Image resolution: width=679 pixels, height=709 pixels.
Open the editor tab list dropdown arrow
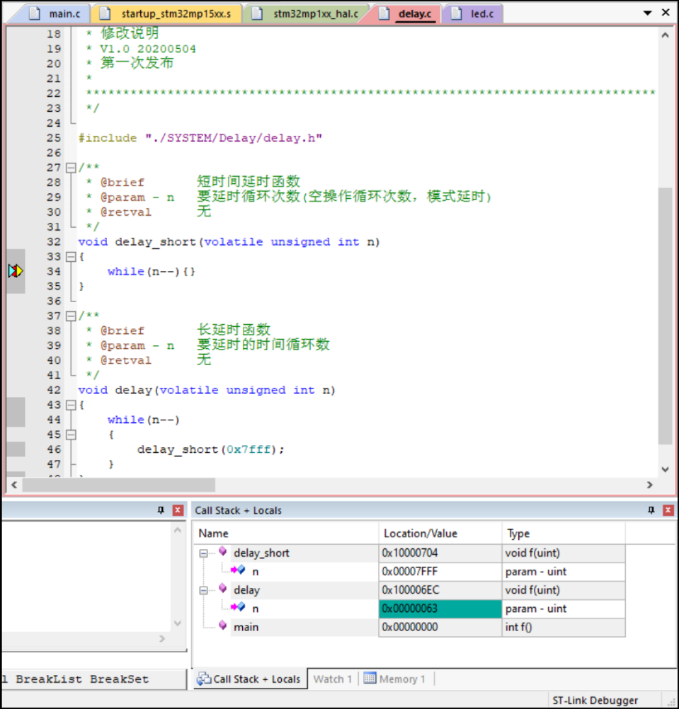coord(647,13)
